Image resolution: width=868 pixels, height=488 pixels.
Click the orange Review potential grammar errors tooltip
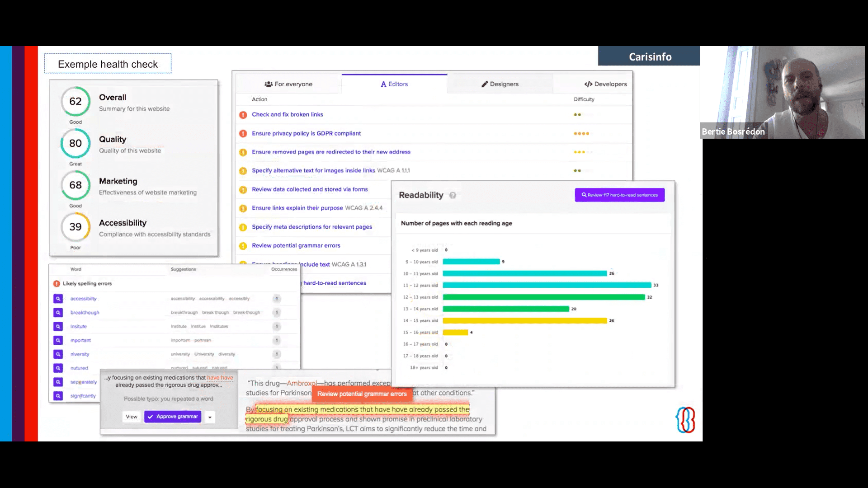coord(362,394)
